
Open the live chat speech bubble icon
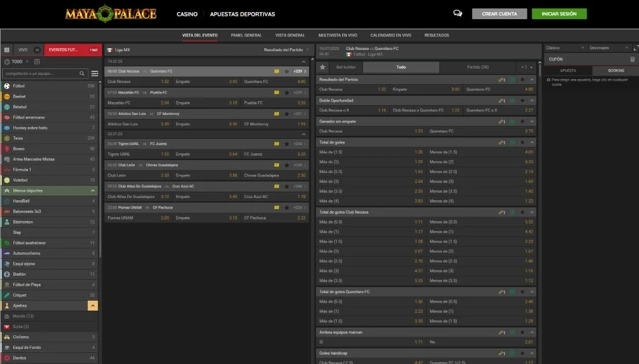click(458, 14)
